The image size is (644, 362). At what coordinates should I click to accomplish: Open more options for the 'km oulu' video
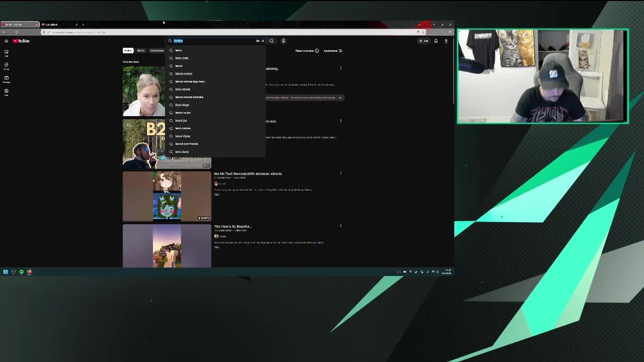341,121
